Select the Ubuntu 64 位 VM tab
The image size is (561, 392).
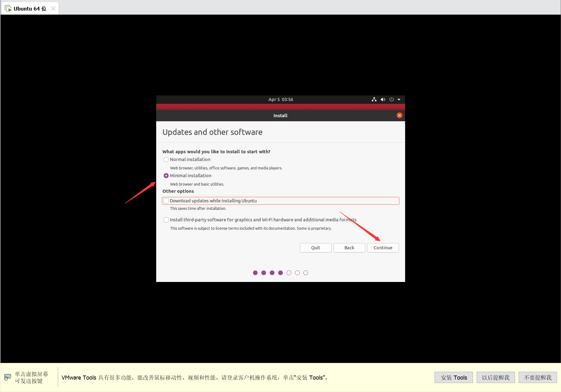[30, 9]
